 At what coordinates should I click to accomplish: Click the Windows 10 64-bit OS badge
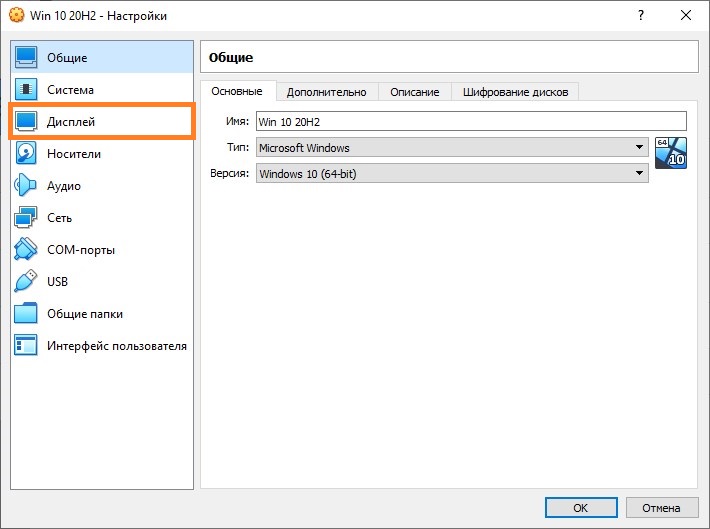point(671,153)
